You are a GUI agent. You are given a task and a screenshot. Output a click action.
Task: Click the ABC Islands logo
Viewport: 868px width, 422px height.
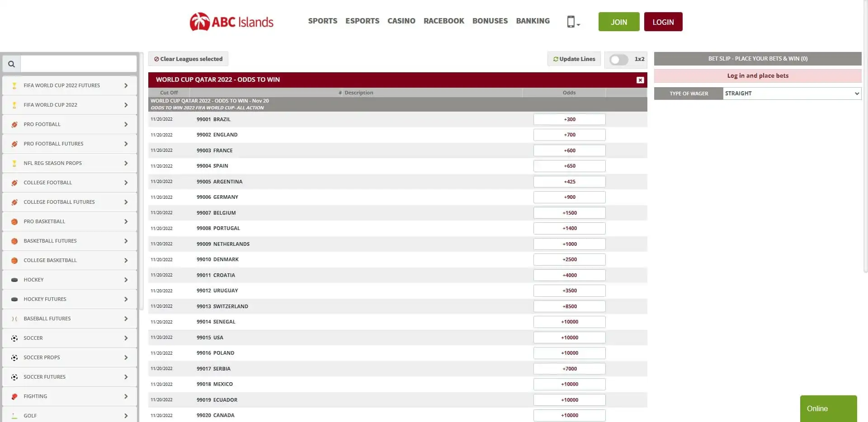point(231,21)
